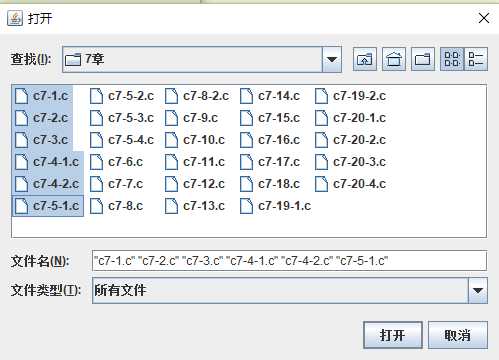Click the 所有文件 file type box

(290, 290)
